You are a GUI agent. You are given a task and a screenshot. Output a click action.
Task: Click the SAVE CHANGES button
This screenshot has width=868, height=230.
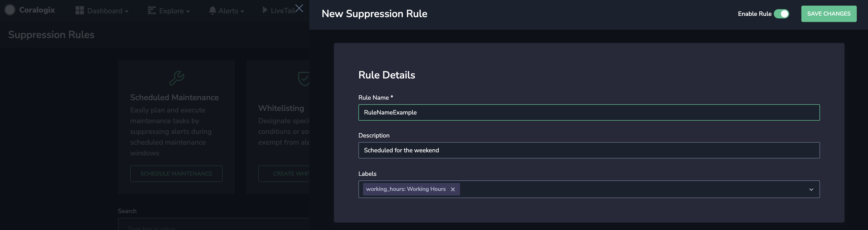[829, 14]
